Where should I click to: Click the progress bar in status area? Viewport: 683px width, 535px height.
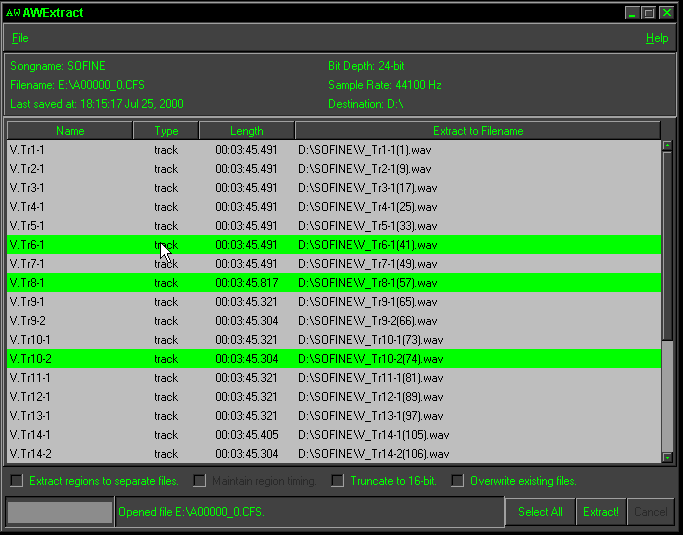60,512
